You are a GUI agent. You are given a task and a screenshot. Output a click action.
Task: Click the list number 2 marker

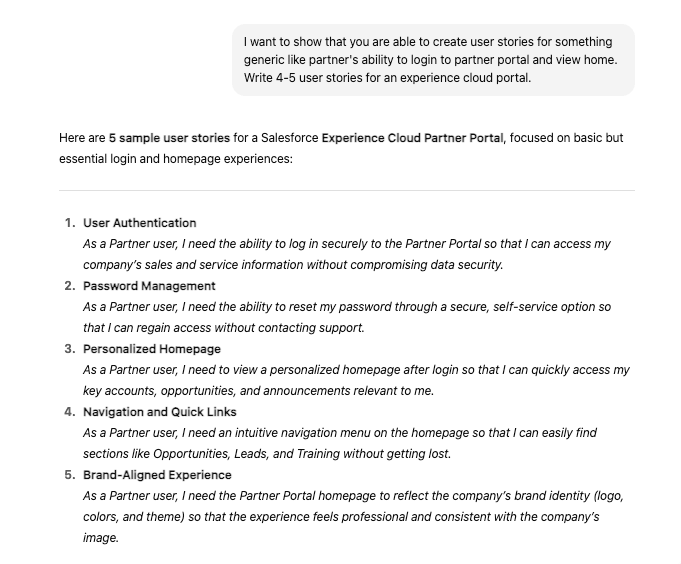pos(70,286)
